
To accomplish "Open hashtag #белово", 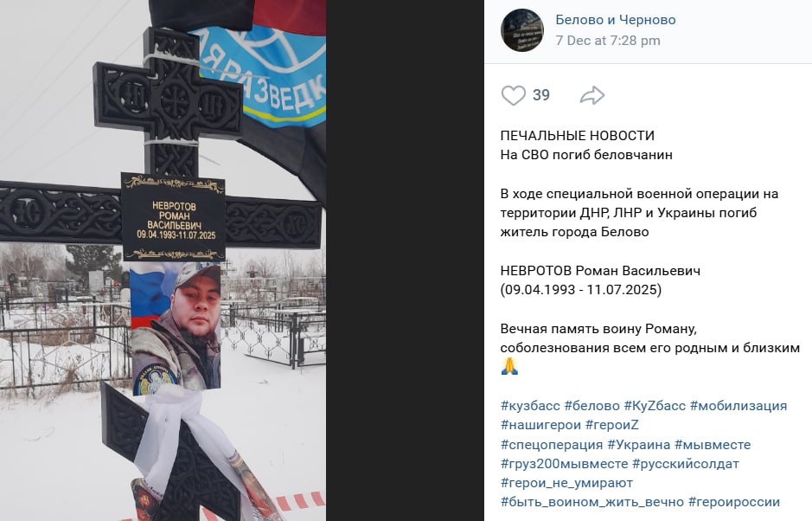I will [x=591, y=406].
